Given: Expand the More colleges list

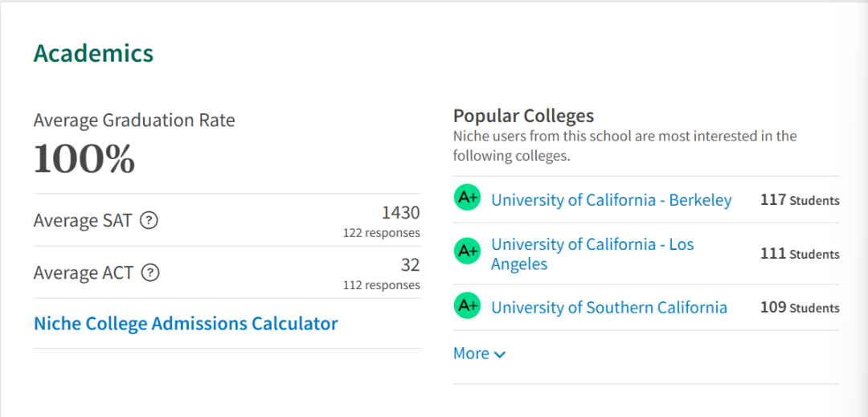Looking at the screenshot, I should tap(479, 354).
